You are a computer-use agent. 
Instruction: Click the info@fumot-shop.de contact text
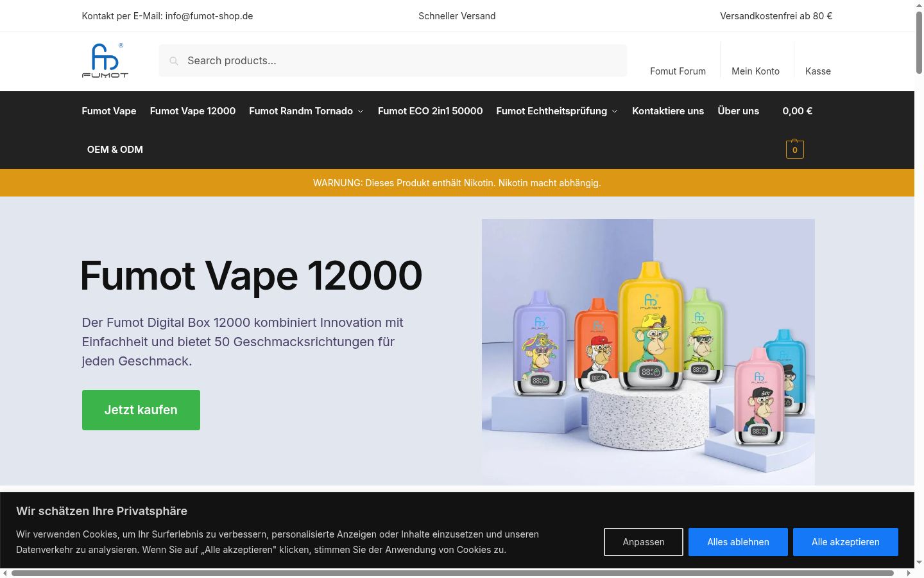pos(209,16)
